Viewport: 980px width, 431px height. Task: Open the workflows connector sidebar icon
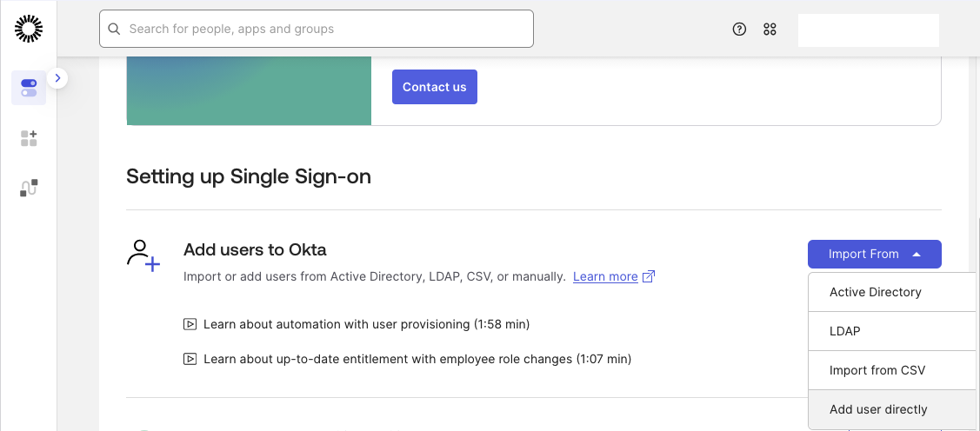[x=29, y=188]
